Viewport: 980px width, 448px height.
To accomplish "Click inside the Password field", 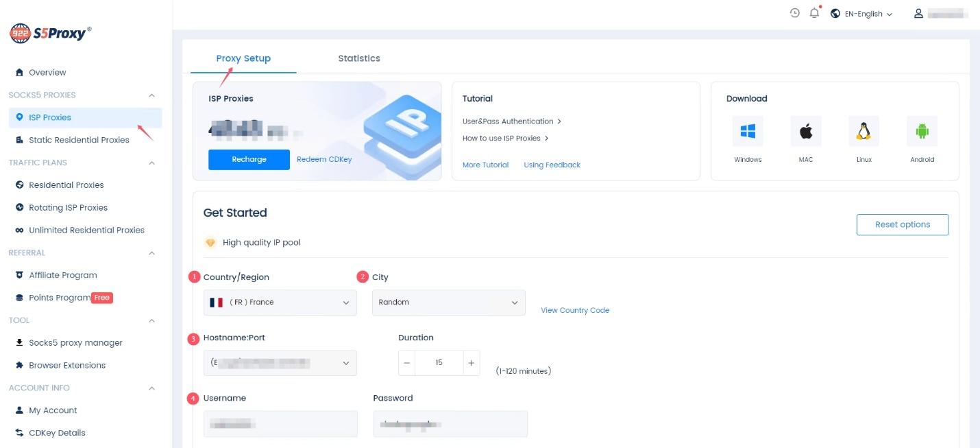I will [450, 423].
